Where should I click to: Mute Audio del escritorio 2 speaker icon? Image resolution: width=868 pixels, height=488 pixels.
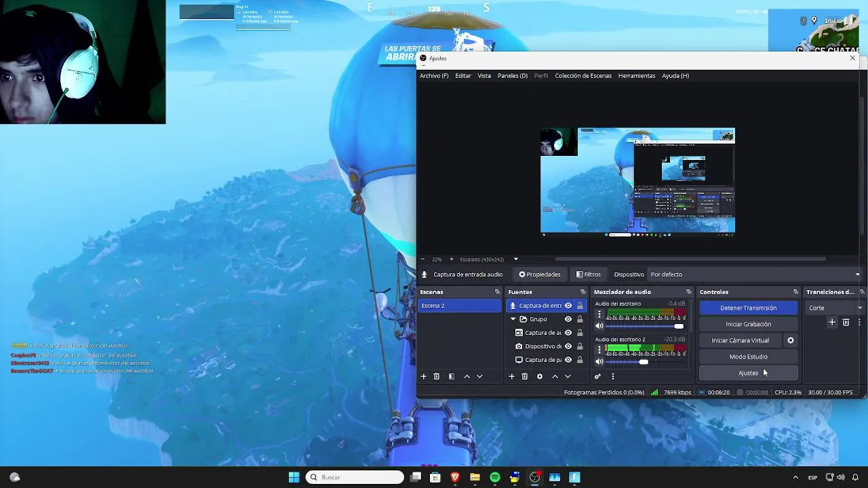(599, 361)
